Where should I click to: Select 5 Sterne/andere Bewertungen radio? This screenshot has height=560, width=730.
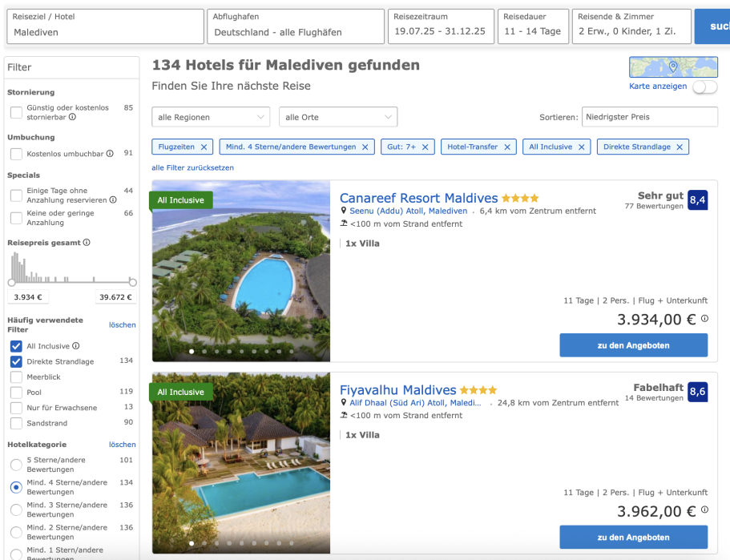click(16, 465)
